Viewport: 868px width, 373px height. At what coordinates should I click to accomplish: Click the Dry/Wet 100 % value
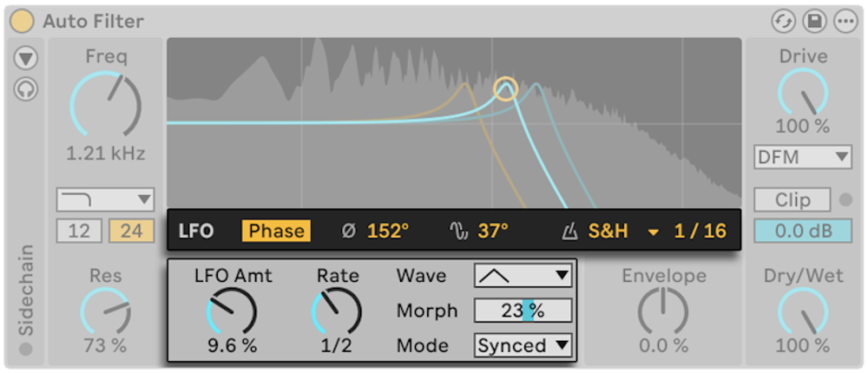[x=803, y=346]
